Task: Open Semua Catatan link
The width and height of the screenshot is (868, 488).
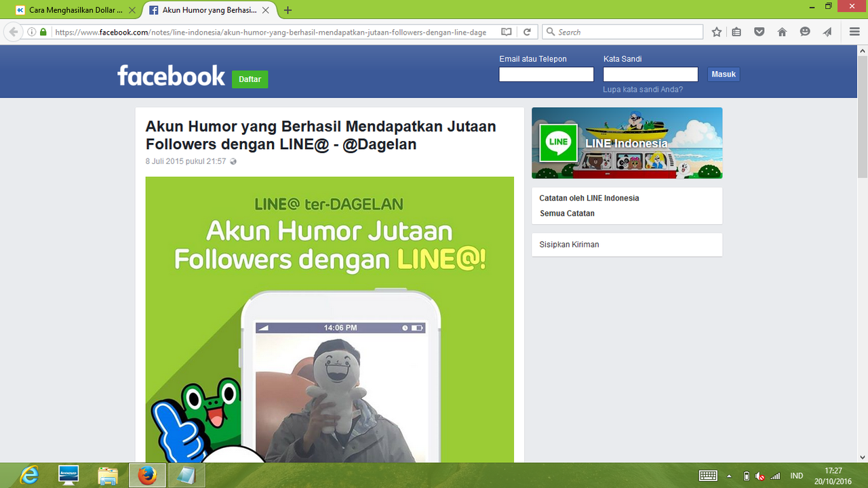Action: click(x=567, y=213)
